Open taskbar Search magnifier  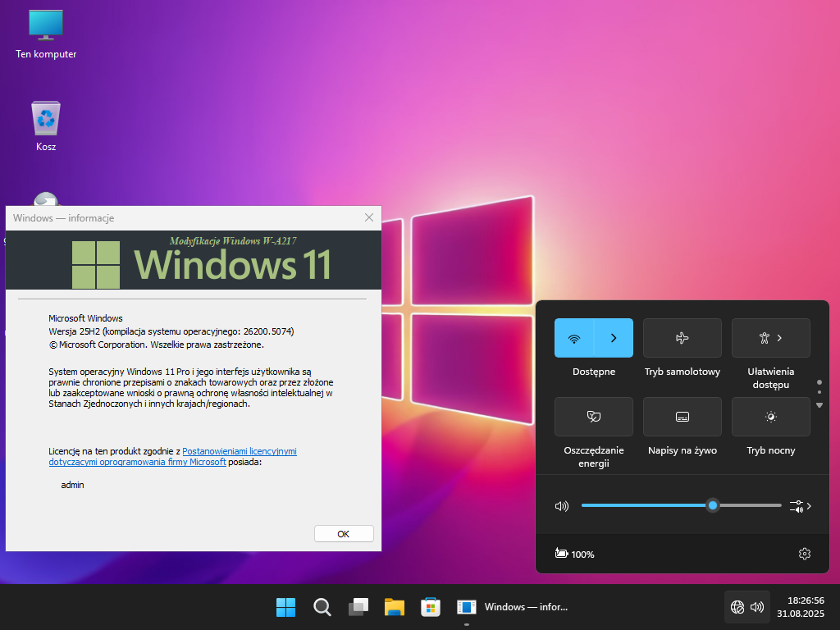(322, 607)
